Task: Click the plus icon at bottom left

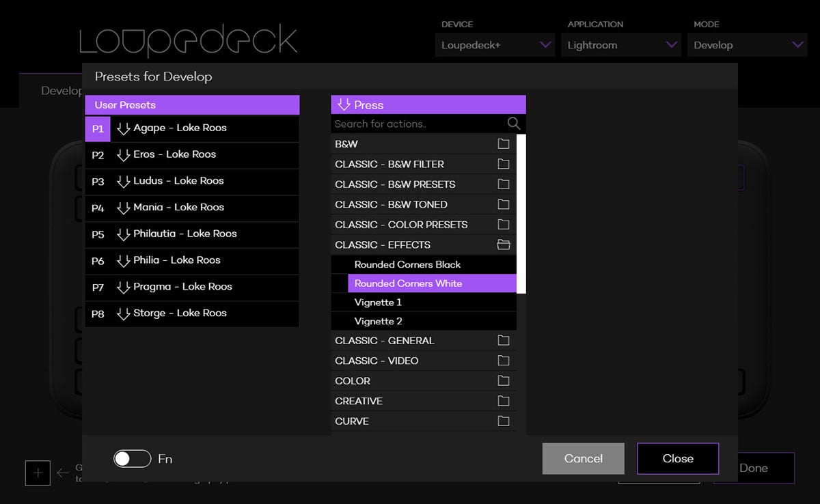Action: [x=38, y=473]
